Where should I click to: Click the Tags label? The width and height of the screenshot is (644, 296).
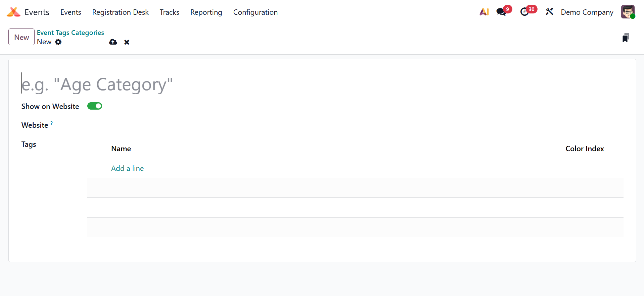click(x=29, y=144)
